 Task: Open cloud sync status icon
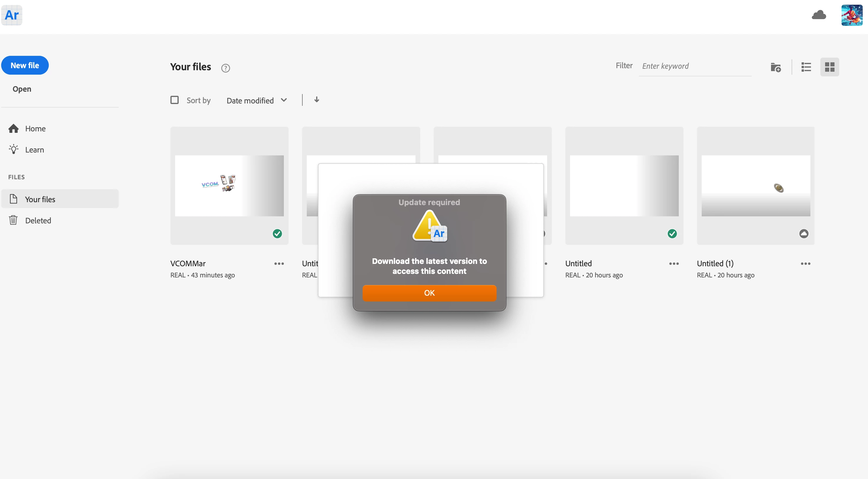(818, 15)
